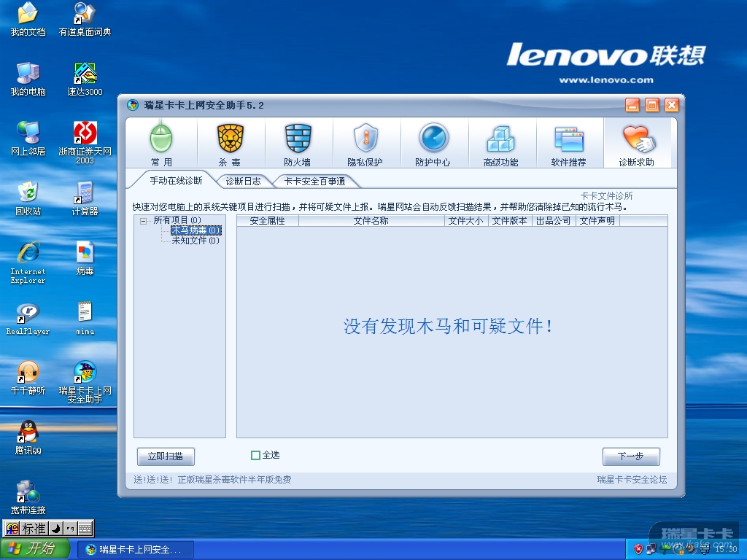Toggle the IME punctuation mode button
The width and height of the screenshot is (747, 560).
(x=71, y=529)
